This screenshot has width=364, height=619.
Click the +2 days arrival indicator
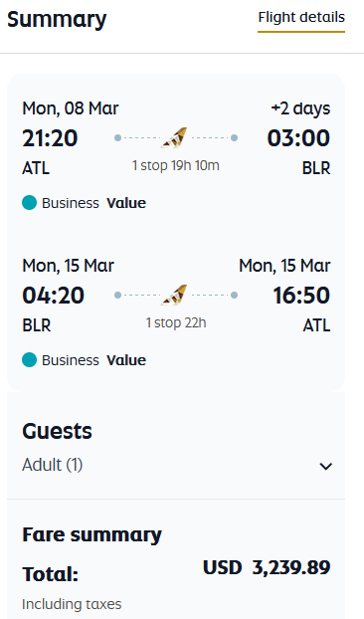click(300, 108)
